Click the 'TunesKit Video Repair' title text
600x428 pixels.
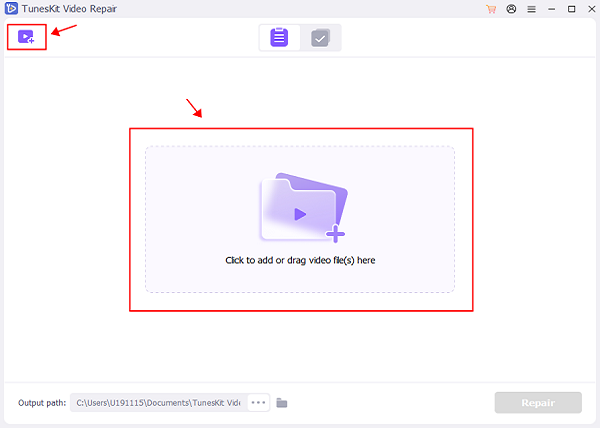click(69, 8)
